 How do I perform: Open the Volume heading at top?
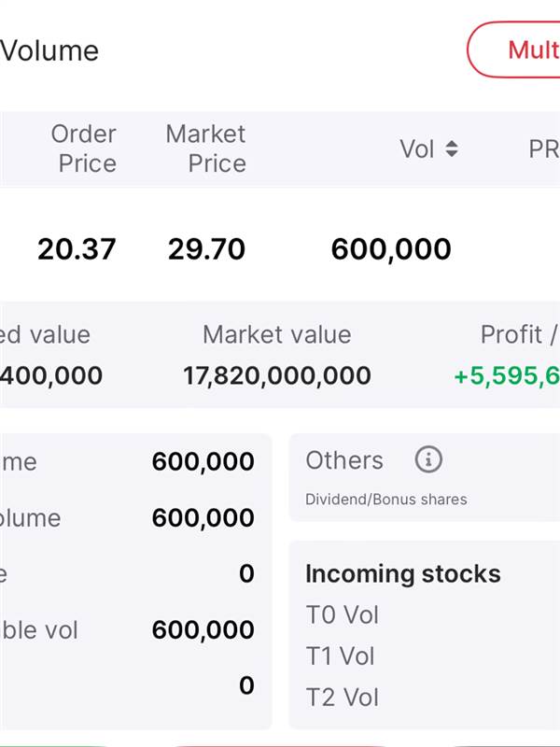click(x=49, y=50)
